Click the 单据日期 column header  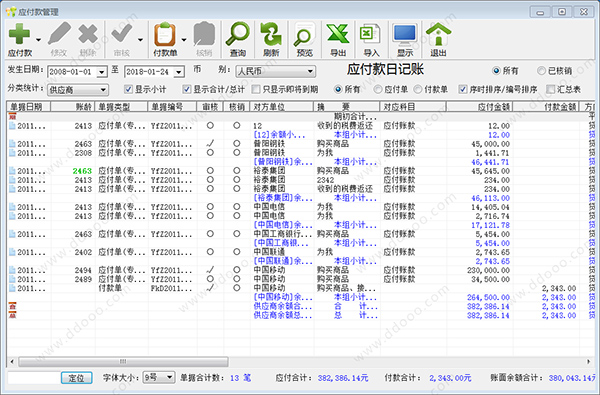tap(28, 107)
